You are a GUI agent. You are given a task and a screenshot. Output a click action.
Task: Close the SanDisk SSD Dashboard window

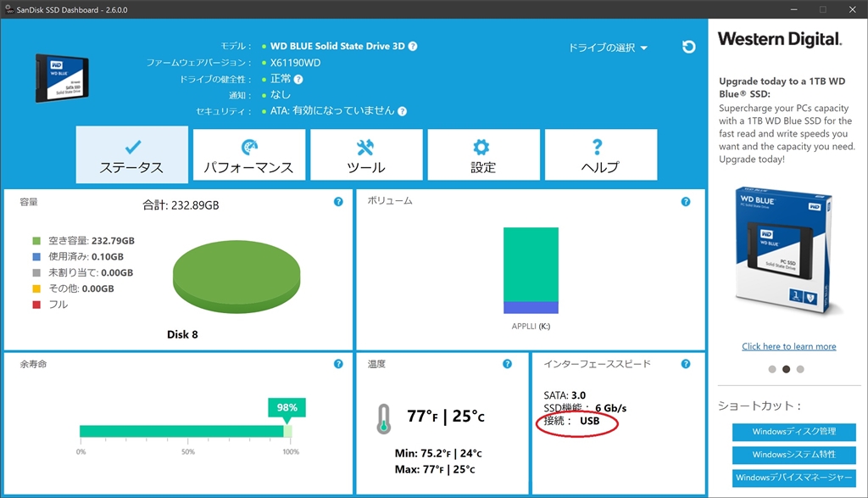click(x=853, y=9)
